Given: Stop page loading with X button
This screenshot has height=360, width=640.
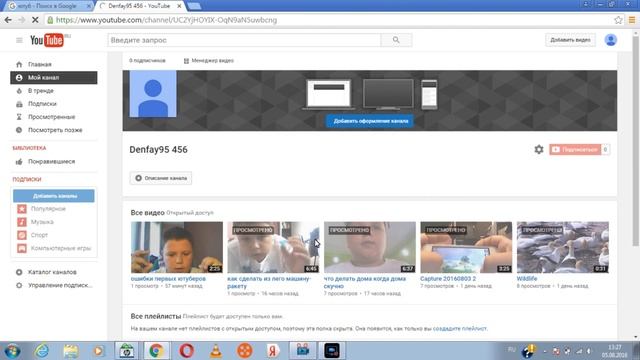Looking at the screenshot, I should tap(35, 20).
